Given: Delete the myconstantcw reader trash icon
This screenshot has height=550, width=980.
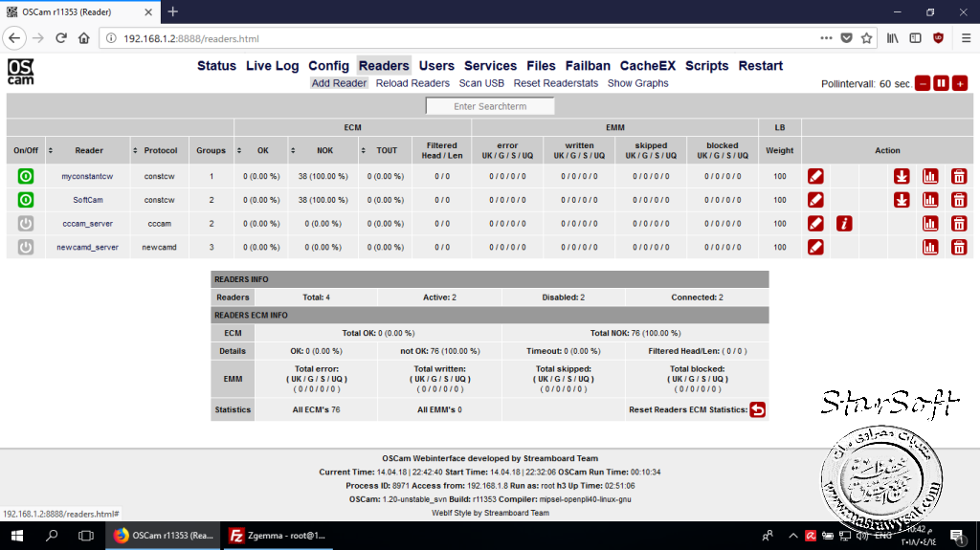Looking at the screenshot, I should click(x=959, y=176).
